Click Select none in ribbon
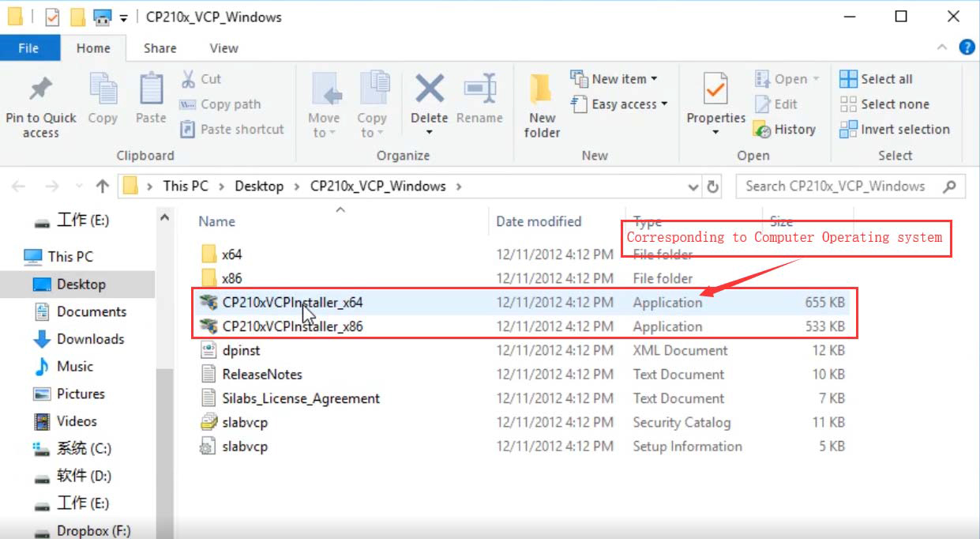This screenshot has height=539, width=980. (x=884, y=104)
